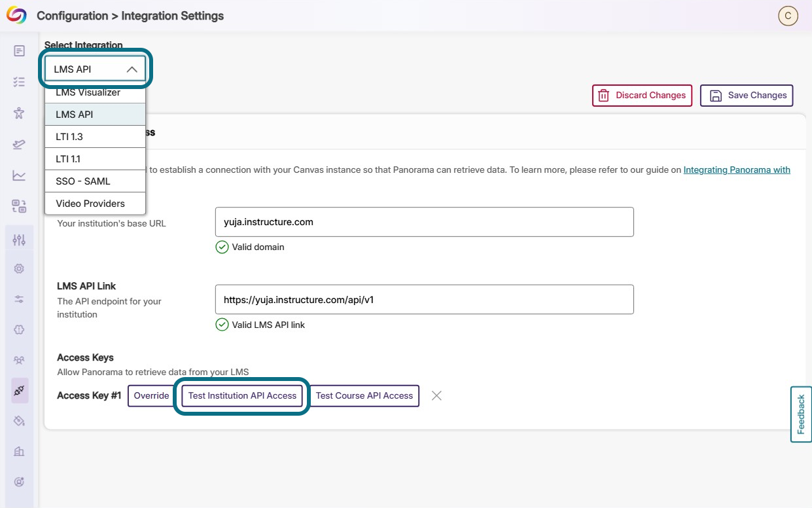
Task: Open the building institution icon in the sidebar
Action: (19, 451)
